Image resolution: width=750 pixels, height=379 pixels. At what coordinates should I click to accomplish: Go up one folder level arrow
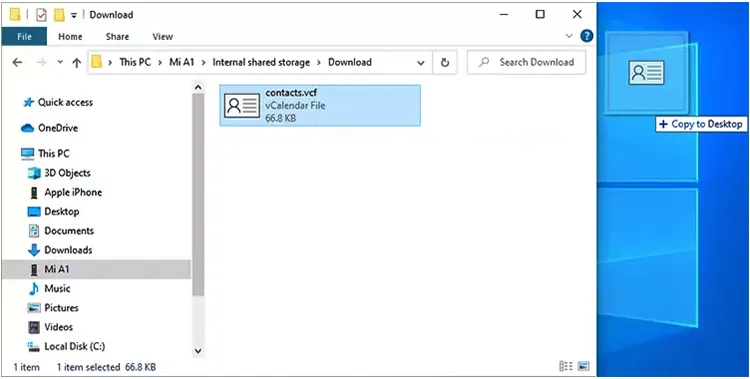click(77, 62)
